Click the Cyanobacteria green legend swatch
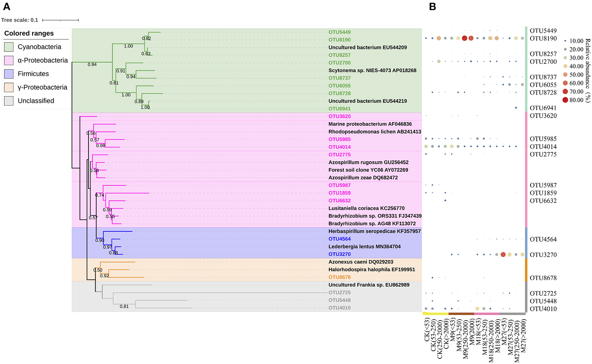The width and height of the screenshot is (592, 364). coord(9,47)
